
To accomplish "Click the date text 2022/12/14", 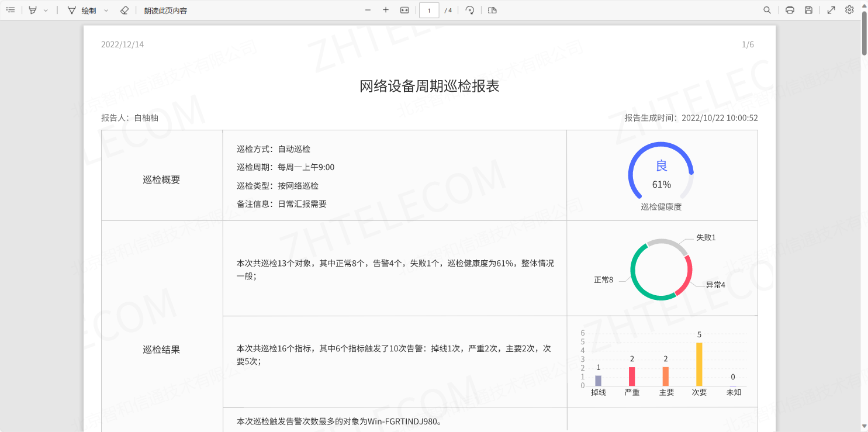I will 122,44.
